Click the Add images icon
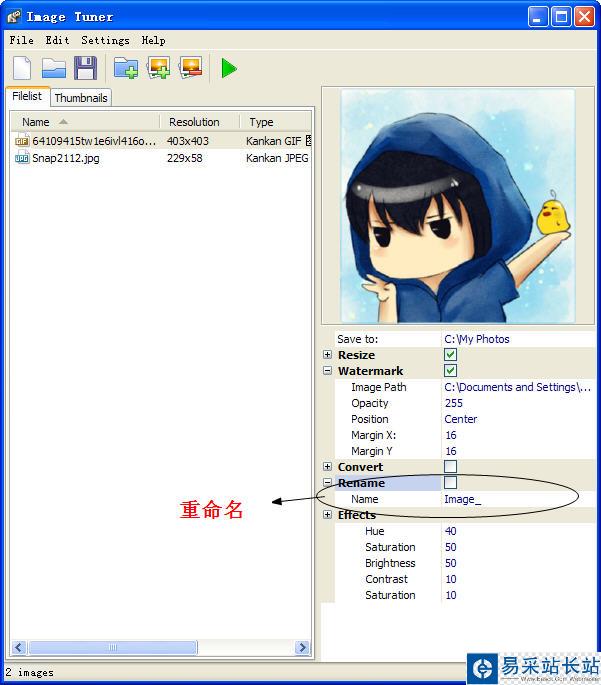 click(x=159, y=68)
